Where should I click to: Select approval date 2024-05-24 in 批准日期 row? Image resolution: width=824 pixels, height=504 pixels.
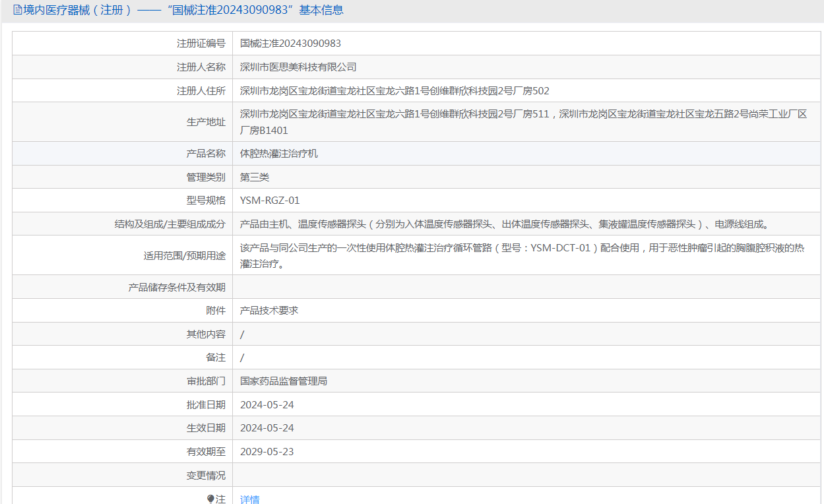[267, 405]
